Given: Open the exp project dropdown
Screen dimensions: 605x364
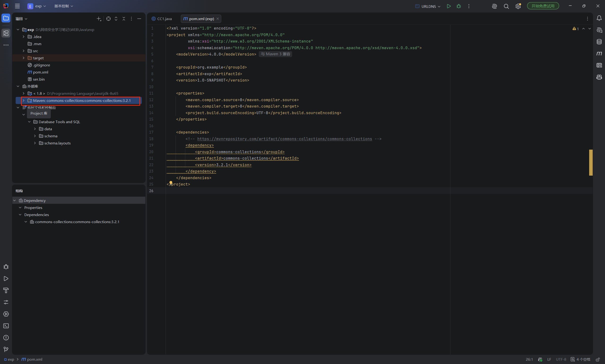Looking at the screenshot, I should pyautogui.click(x=37, y=6).
